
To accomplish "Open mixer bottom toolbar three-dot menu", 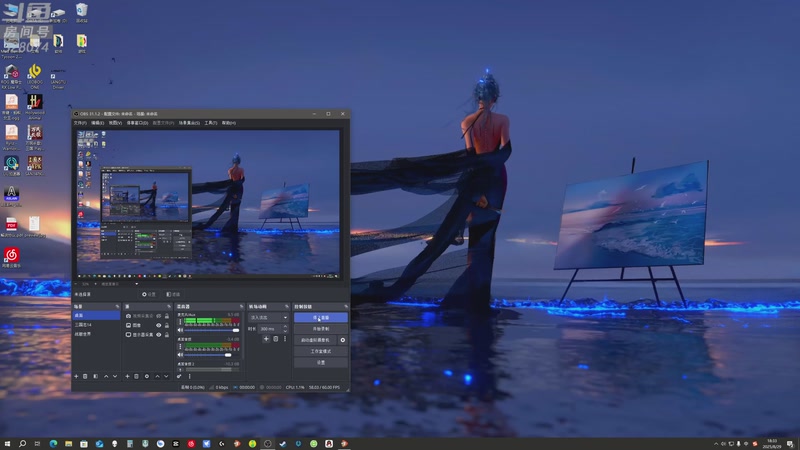I will 189,377.
